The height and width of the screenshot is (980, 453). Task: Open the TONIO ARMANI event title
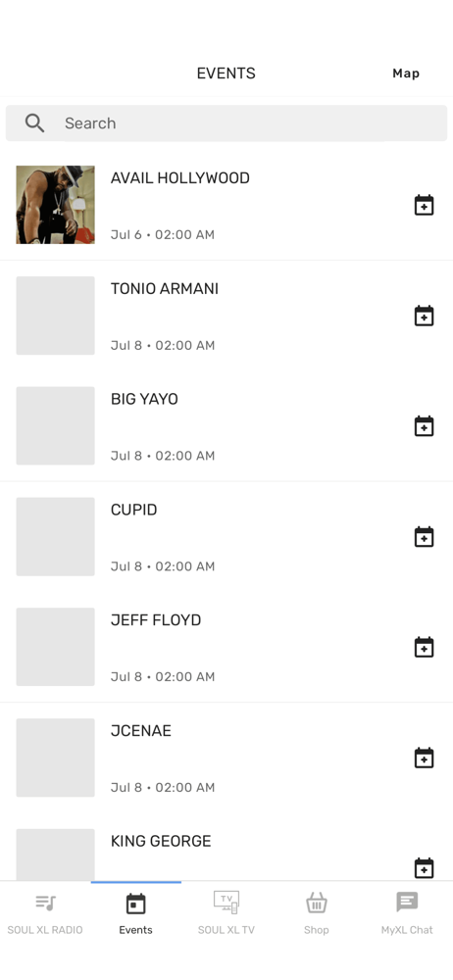pyautogui.click(x=165, y=289)
